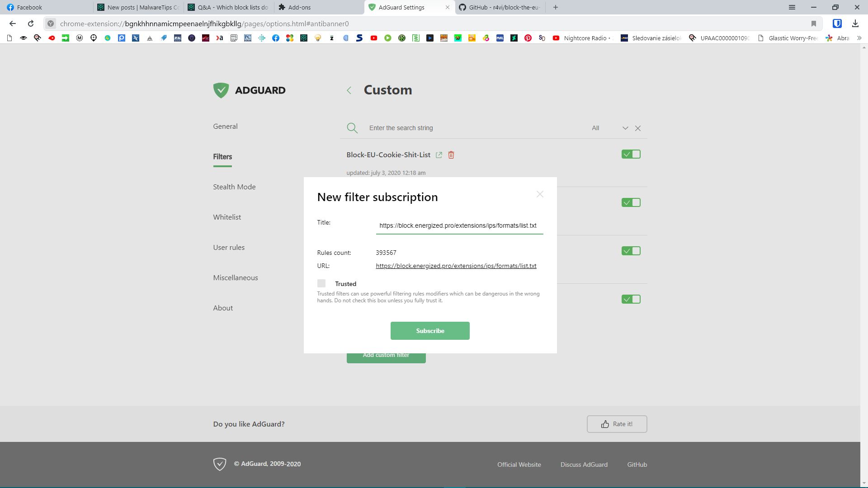Switch to the Add-ons tab
Viewport: 868px width, 488px height.
coord(319,7)
